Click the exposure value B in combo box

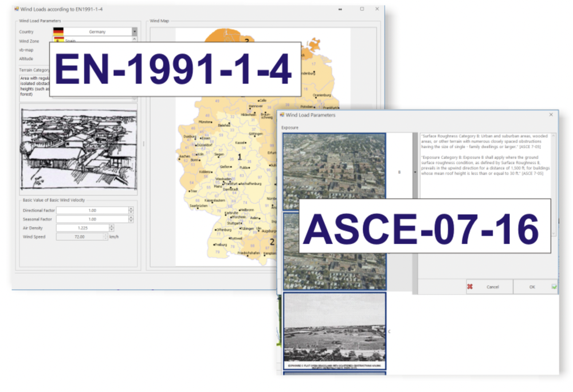[x=399, y=172]
